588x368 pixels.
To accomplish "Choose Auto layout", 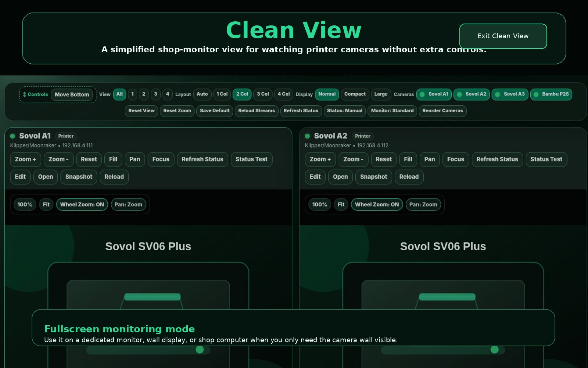I will 202,94.
